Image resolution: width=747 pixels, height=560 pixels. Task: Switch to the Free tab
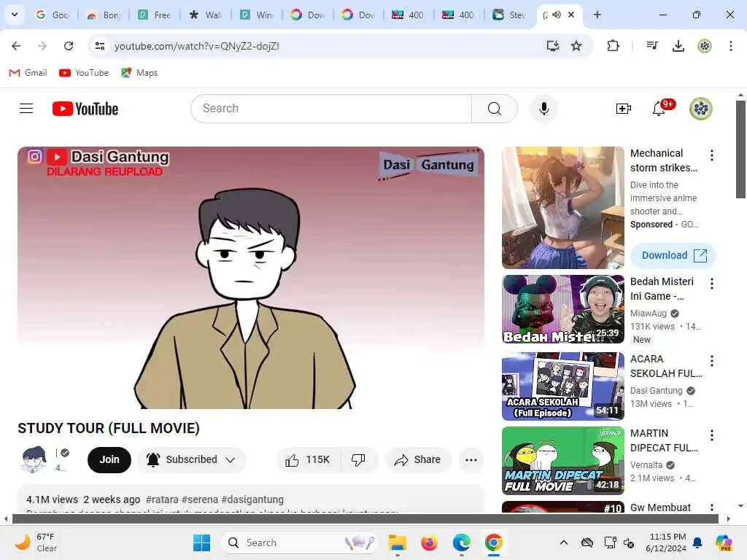tap(155, 15)
